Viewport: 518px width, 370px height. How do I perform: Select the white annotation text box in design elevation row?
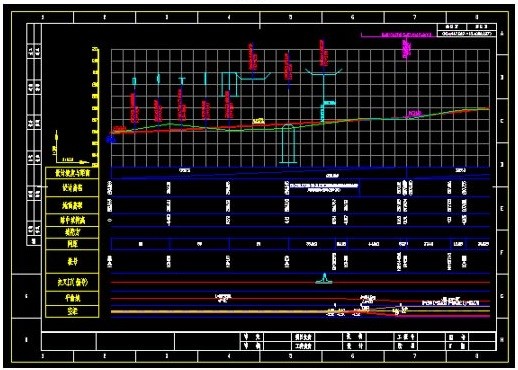tap(324, 188)
